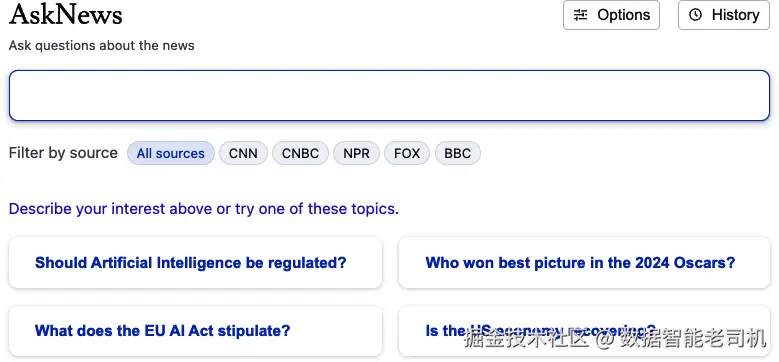Open the Options panel

click(x=612, y=15)
